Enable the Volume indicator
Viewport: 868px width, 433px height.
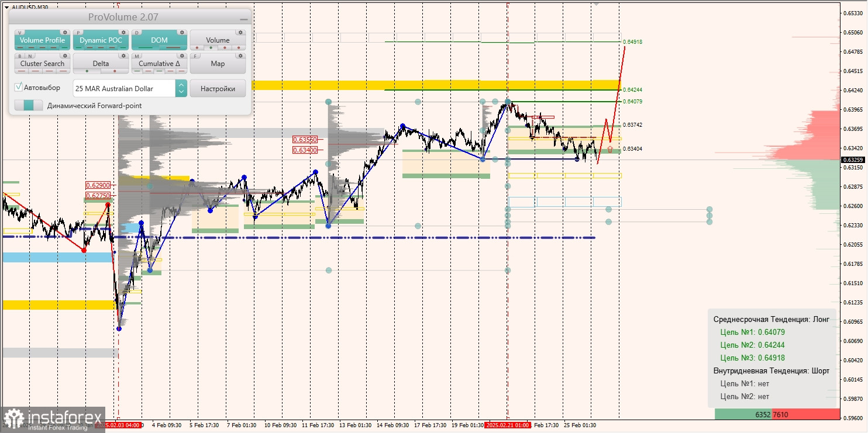tap(218, 40)
